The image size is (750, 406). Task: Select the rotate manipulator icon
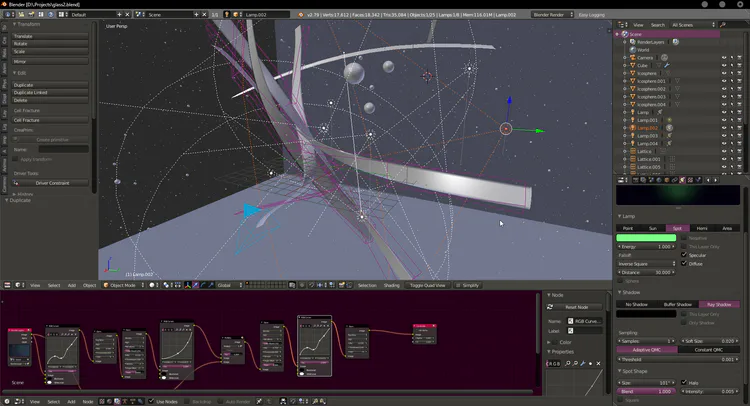203,285
